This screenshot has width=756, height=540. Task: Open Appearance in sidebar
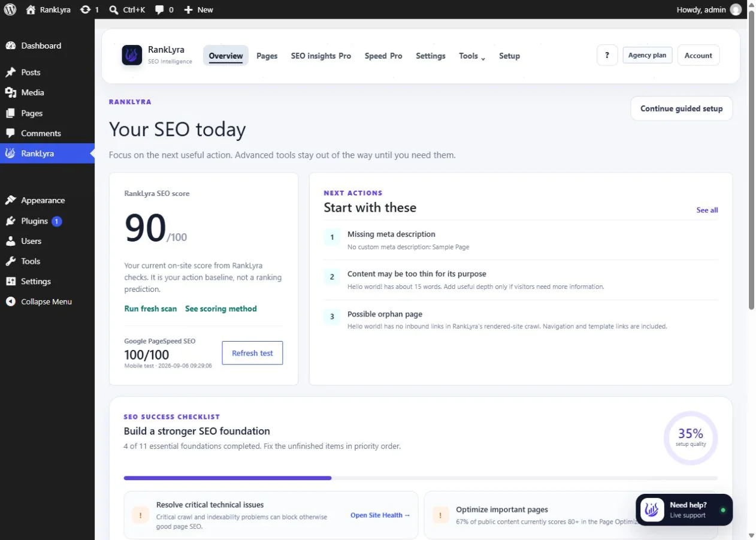click(x=47, y=200)
